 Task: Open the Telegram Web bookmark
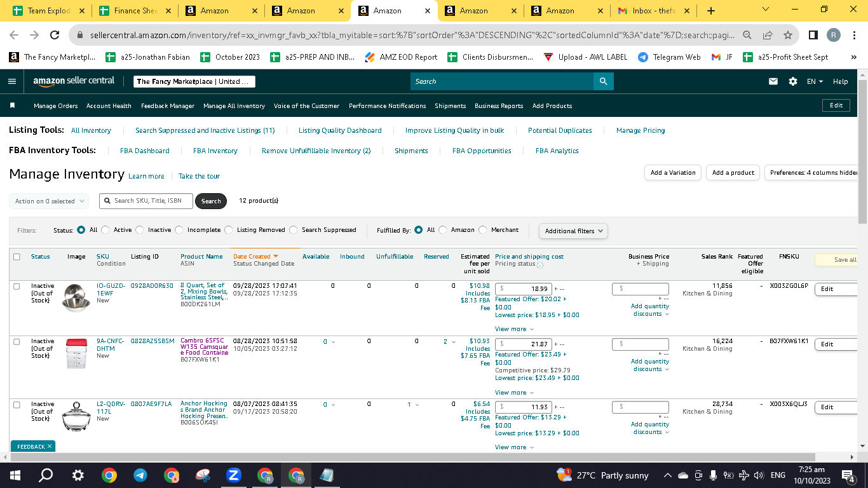[x=669, y=57]
